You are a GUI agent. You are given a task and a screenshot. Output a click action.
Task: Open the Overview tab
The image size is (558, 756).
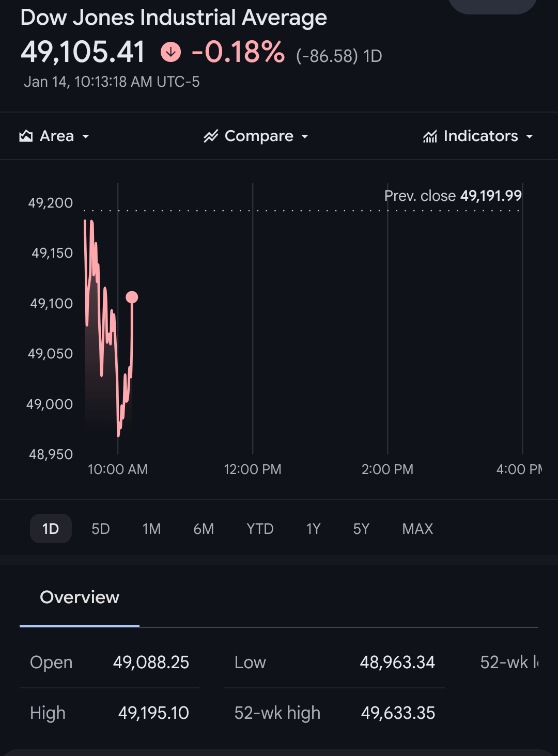point(80,597)
